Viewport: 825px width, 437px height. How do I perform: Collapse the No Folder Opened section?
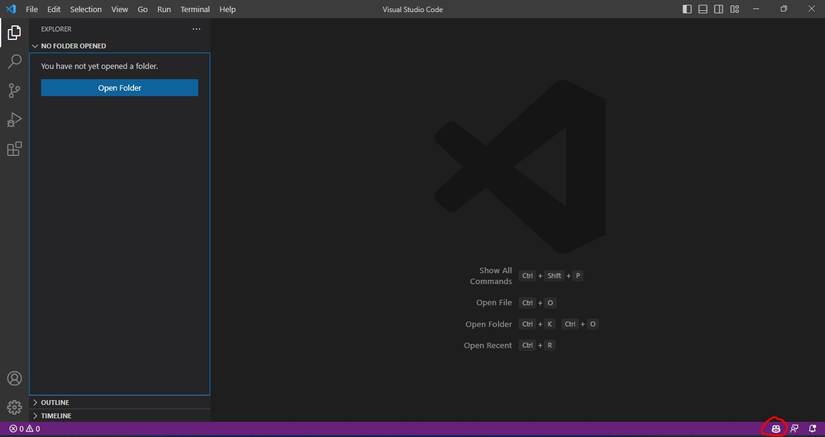tap(72, 46)
